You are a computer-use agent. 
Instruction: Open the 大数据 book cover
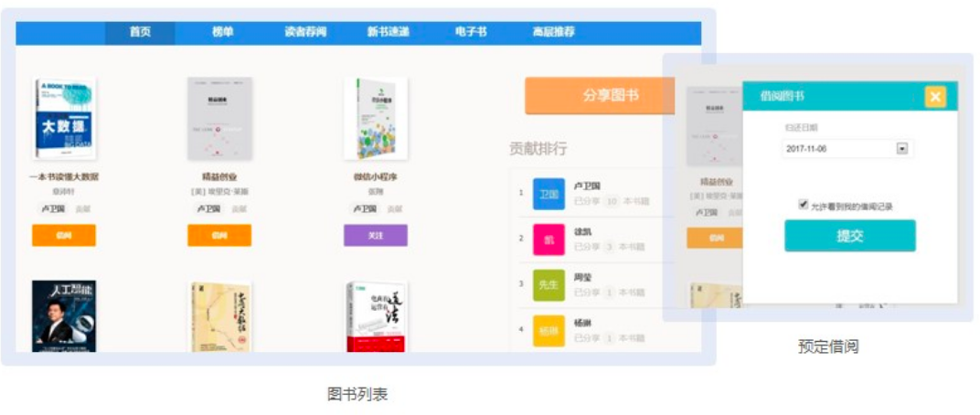click(x=64, y=118)
